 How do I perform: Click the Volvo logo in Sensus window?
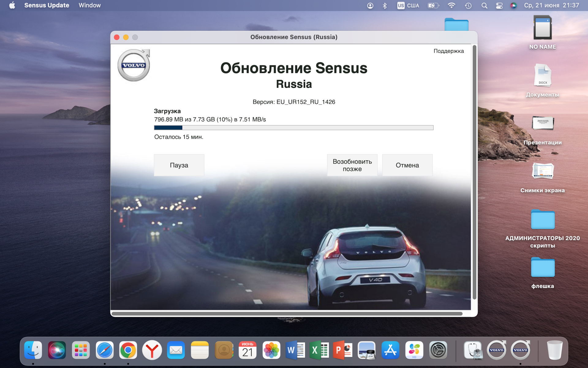134,65
